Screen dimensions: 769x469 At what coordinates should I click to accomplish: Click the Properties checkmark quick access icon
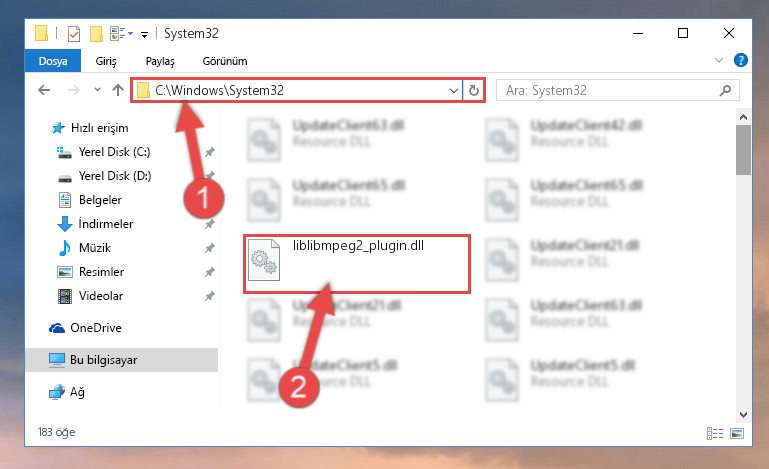pos(74,34)
